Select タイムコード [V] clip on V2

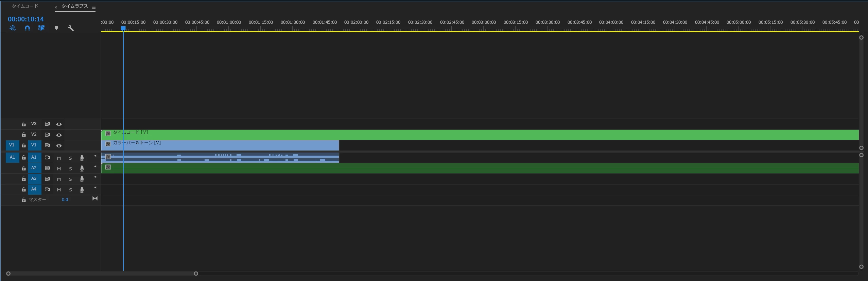click(480, 135)
